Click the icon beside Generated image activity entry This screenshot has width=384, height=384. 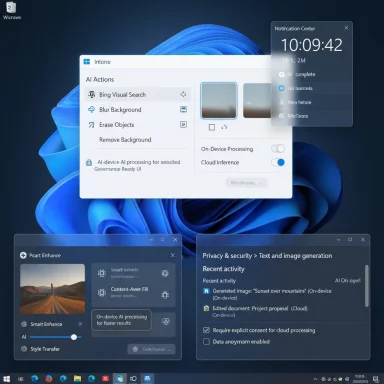(x=206, y=291)
